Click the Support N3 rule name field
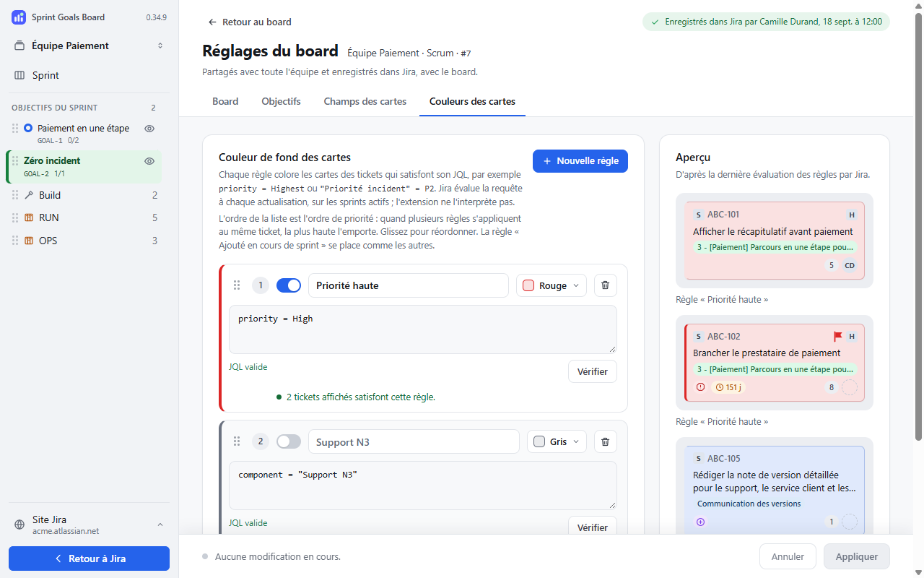This screenshot has width=924, height=578. pyautogui.click(x=414, y=441)
